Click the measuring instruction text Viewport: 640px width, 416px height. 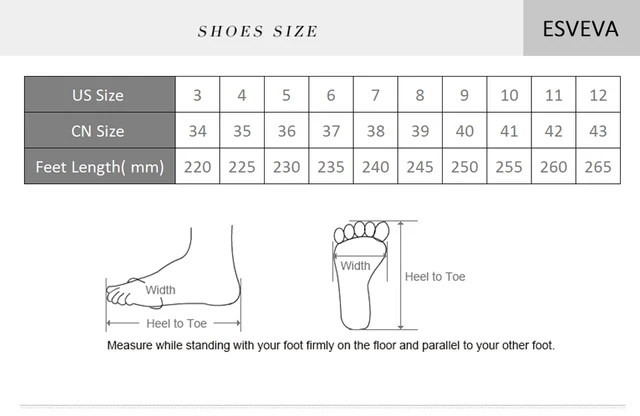(x=331, y=345)
